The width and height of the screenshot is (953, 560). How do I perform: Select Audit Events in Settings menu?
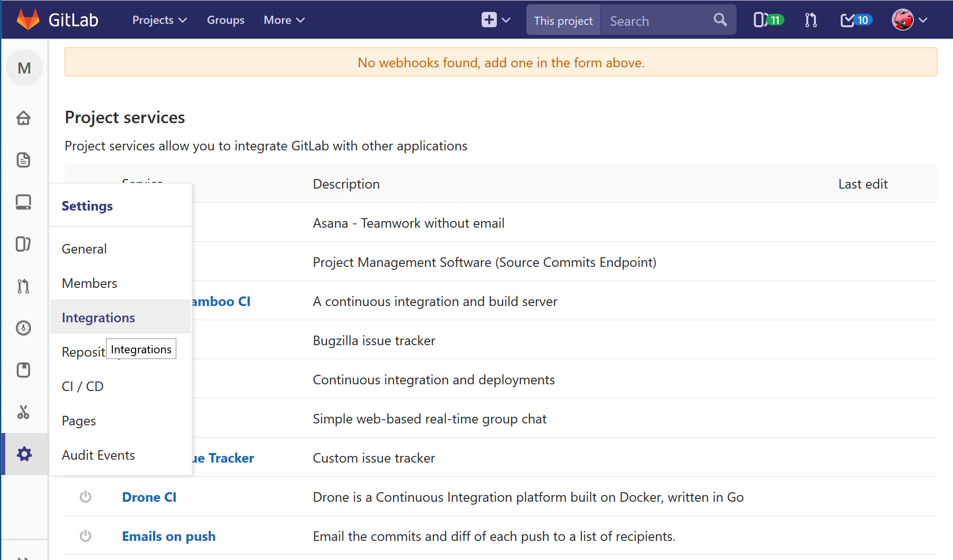[x=98, y=455]
